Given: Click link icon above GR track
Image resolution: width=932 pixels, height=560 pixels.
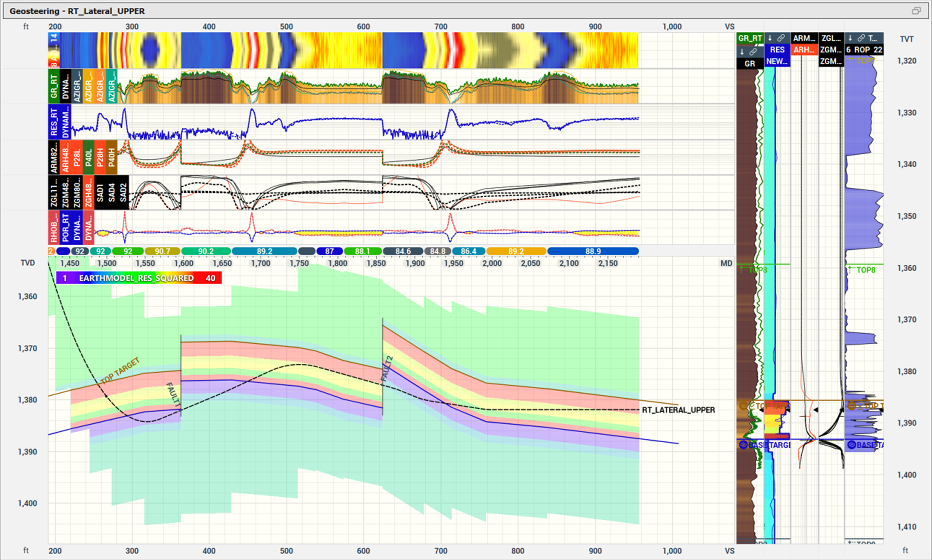Looking at the screenshot, I should [x=753, y=52].
